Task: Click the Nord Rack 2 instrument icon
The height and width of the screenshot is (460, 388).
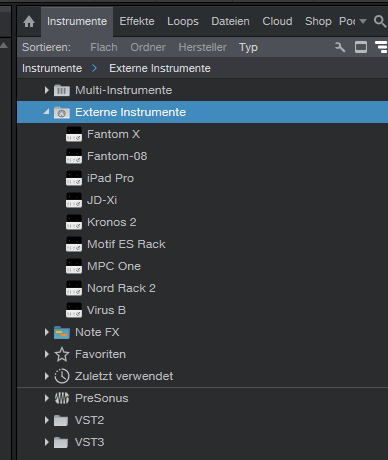Action: [x=74, y=288]
